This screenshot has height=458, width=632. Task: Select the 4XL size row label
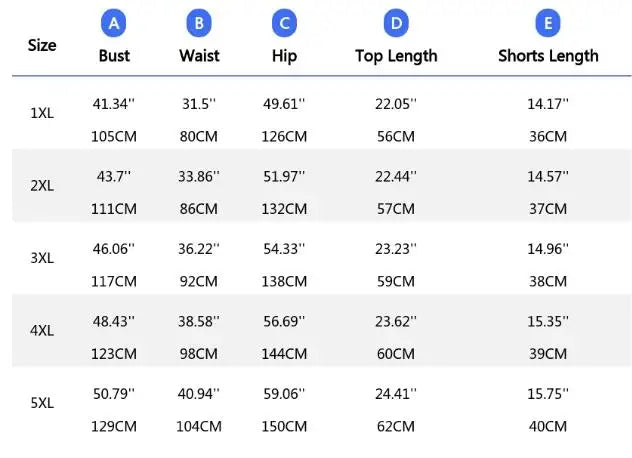click(x=42, y=331)
